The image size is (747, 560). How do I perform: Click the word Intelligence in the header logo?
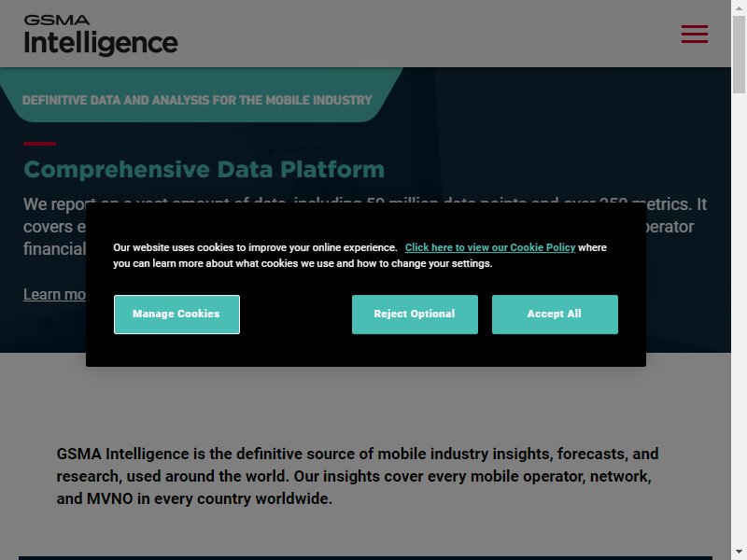click(x=101, y=43)
